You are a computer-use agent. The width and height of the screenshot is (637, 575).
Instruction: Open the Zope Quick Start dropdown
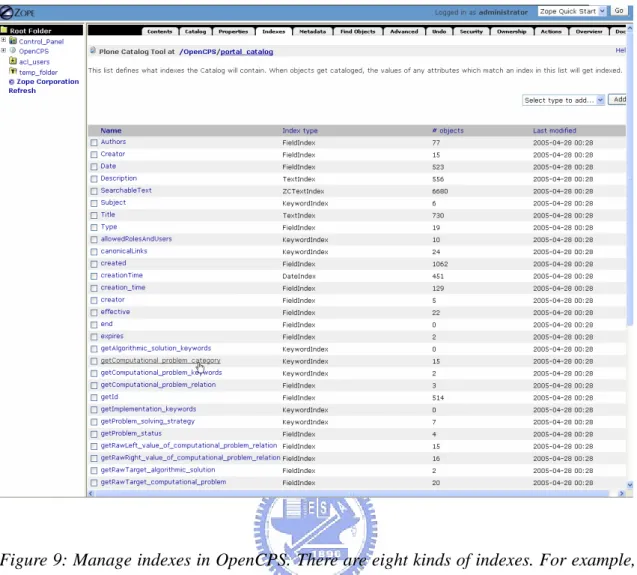pyautogui.click(x=572, y=11)
